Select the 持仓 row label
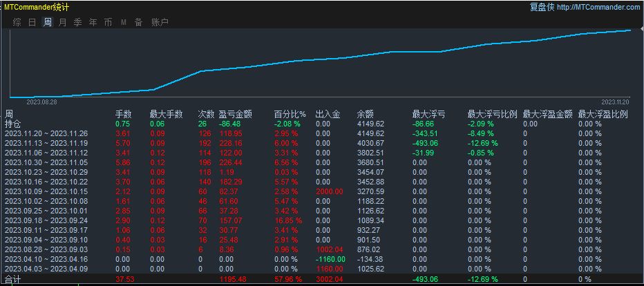The height and width of the screenshot is (286, 644). coord(12,124)
